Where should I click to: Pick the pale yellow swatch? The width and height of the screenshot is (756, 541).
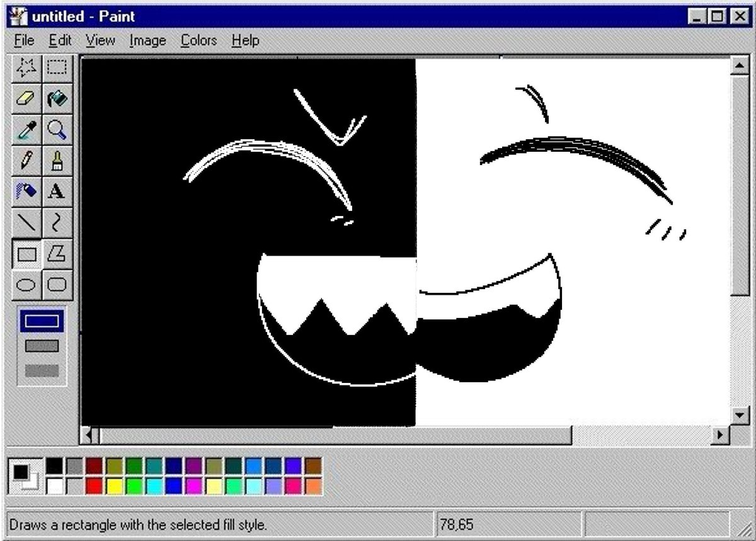(x=214, y=486)
